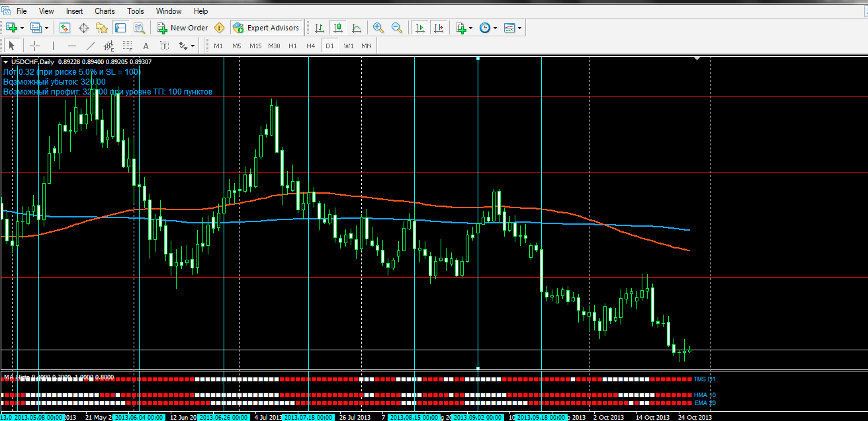Click the New Order button
Image resolution: width=868 pixels, height=421 pixels.
(183, 28)
